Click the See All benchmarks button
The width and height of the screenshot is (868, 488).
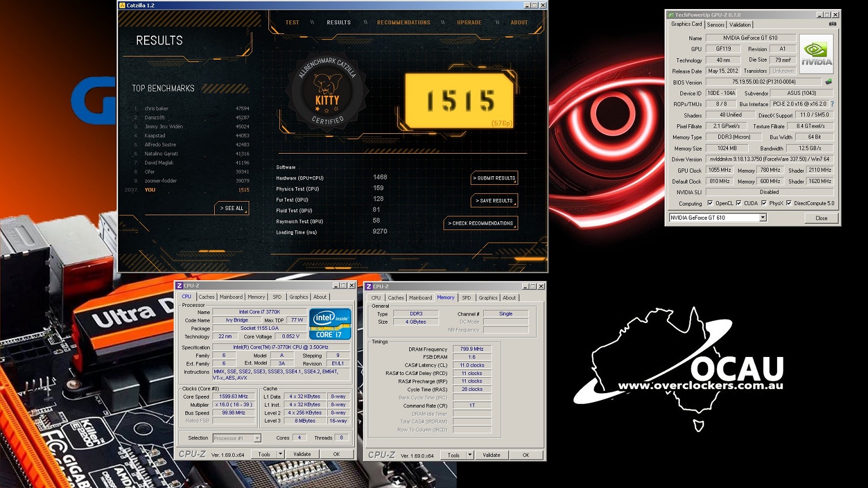pyautogui.click(x=232, y=208)
